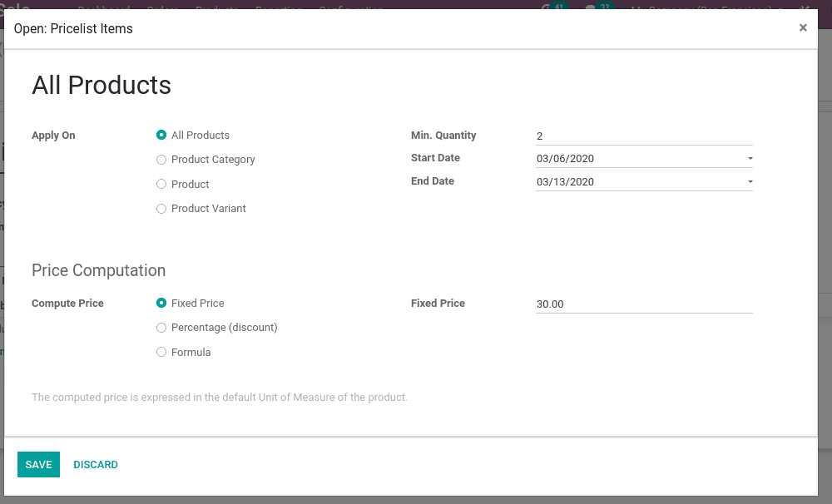Image resolution: width=832 pixels, height=504 pixels.
Task: Click the Start Date label
Action: pos(435,157)
